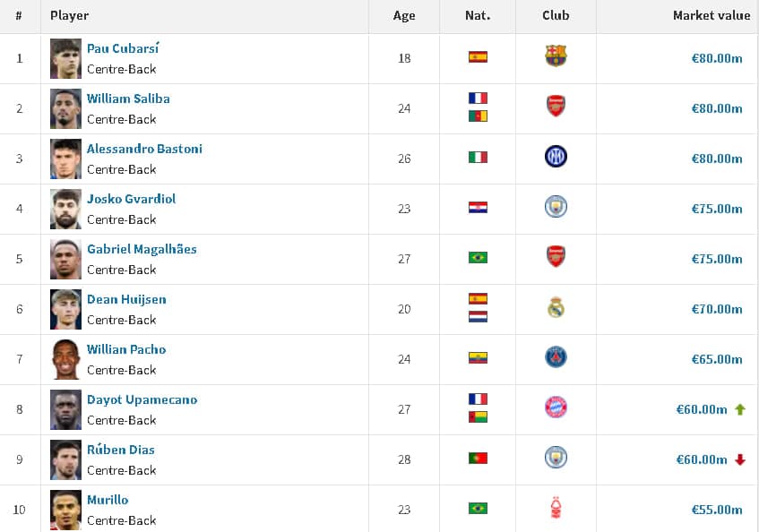Sort table by Market value column header
Image resolution: width=759 pixels, height=532 pixels.
[x=712, y=15]
